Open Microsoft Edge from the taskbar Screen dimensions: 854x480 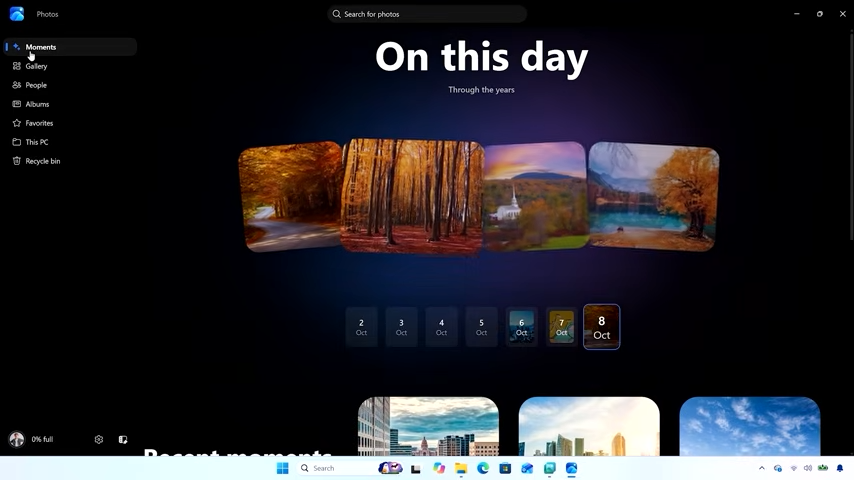tap(483, 468)
